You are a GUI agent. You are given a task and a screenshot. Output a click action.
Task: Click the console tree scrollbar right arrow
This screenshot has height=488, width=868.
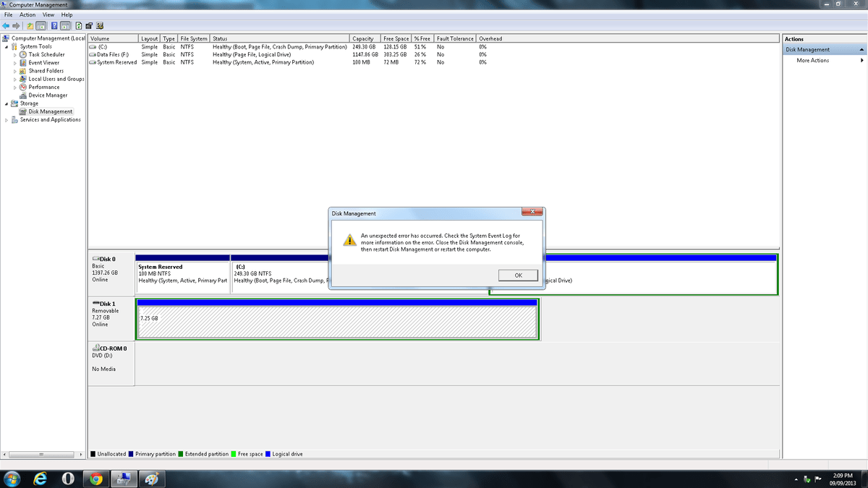point(81,454)
